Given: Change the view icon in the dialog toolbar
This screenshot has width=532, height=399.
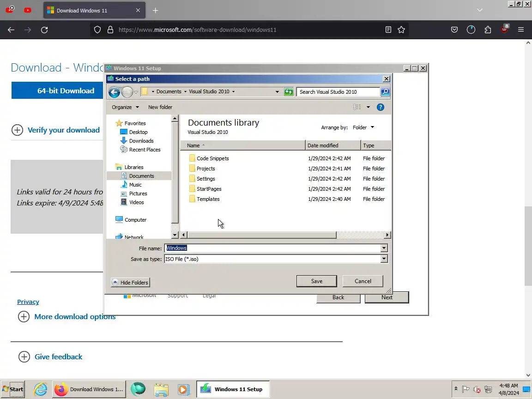Looking at the screenshot, I should click(357, 107).
